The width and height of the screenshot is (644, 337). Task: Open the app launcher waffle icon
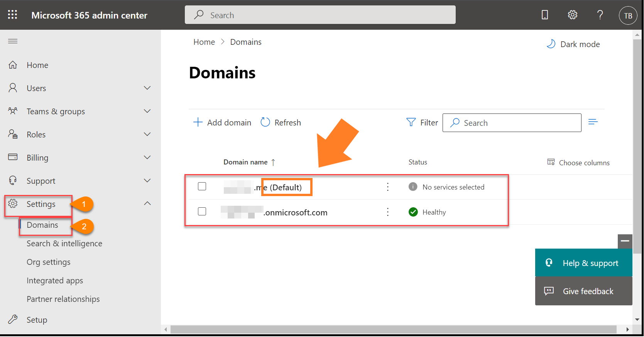point(12,15)
